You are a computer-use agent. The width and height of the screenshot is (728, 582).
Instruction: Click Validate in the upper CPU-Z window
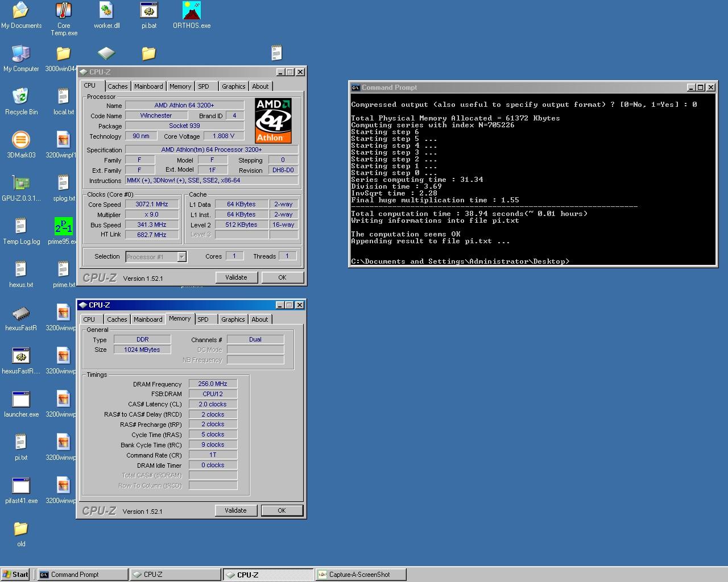[236, 277]
